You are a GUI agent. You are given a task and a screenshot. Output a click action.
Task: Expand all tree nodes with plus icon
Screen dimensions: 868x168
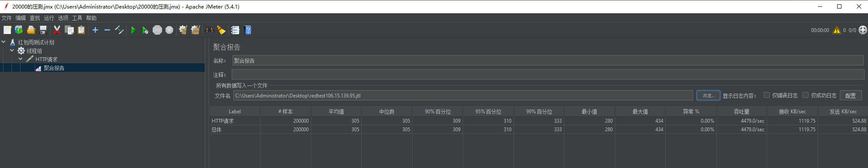(95, 30)
